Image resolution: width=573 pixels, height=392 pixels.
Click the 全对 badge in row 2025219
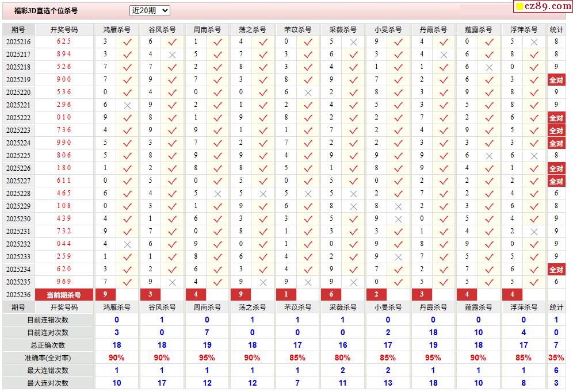pos(556,80)
